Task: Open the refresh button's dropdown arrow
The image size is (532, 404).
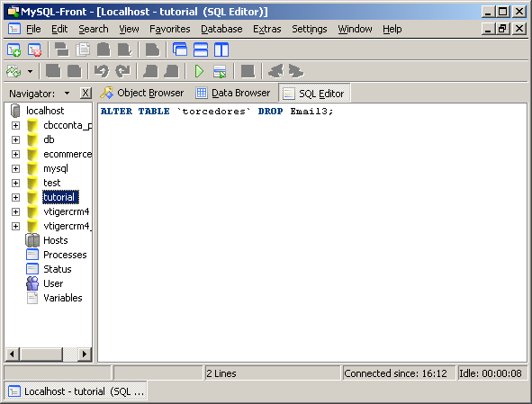Action: point(31,72)
